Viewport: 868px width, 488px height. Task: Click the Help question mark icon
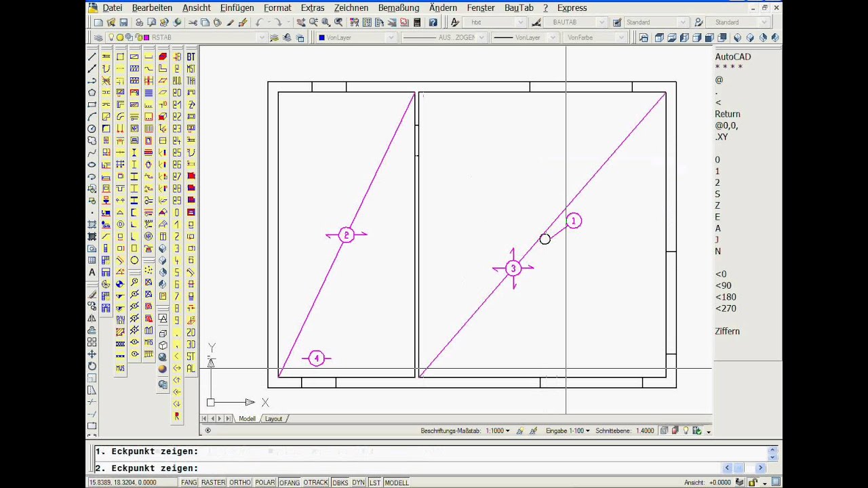[433, 22]
